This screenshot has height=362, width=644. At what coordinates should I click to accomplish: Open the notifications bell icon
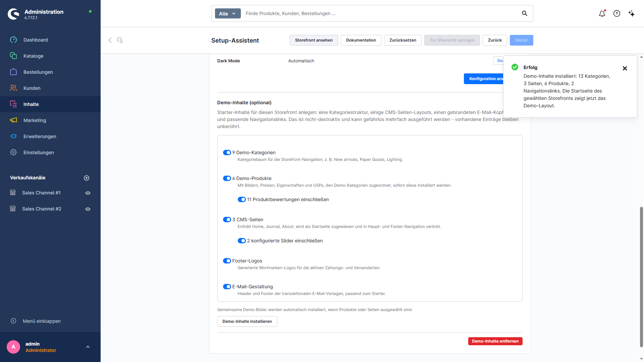602,13
